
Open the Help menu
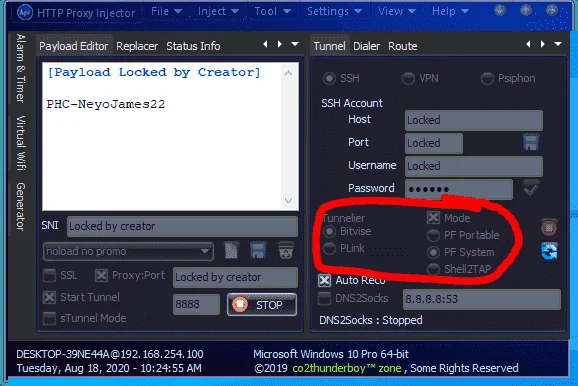[450, 11]
